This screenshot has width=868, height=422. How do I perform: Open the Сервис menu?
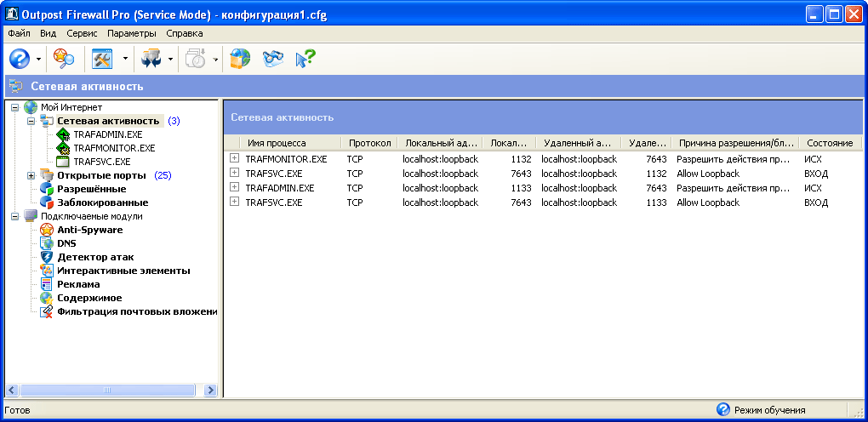(82, 33)
